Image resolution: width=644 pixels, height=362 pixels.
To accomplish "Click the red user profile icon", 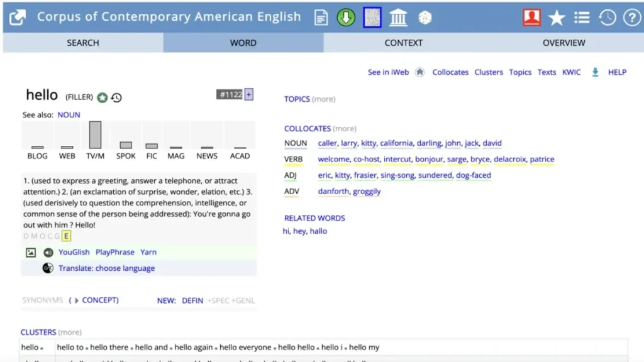I will pos(530,18).
